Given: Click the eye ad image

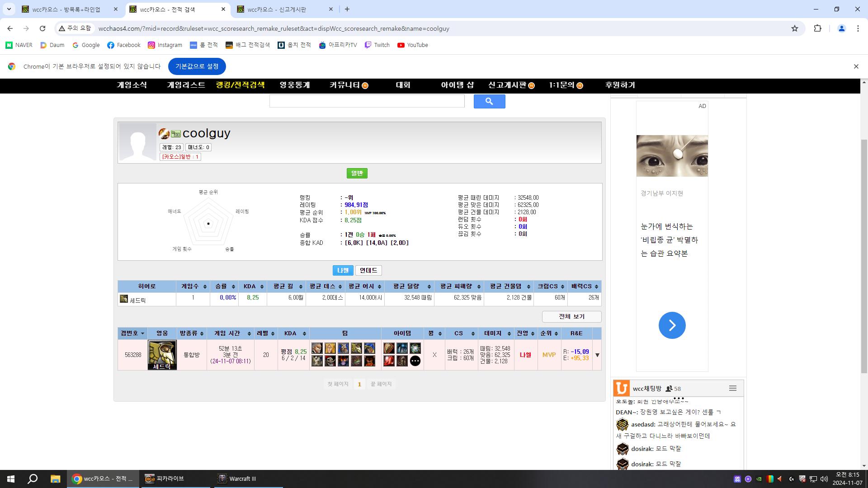Looking at the screenshot, I should pos(672,156).
